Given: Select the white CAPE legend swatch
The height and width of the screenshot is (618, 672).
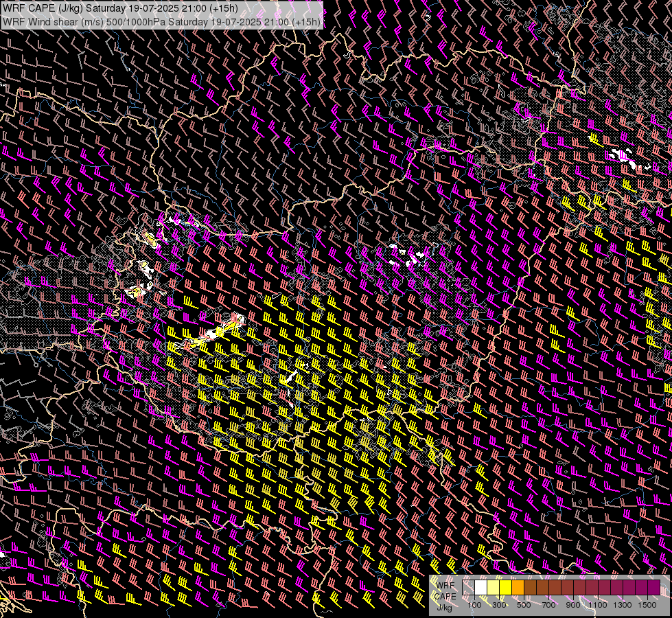Looking at the screenshot, I should pos(481,587).
